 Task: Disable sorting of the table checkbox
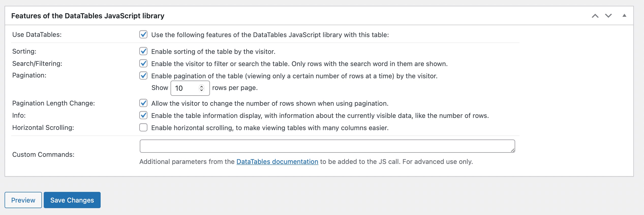tap(143, 51)
